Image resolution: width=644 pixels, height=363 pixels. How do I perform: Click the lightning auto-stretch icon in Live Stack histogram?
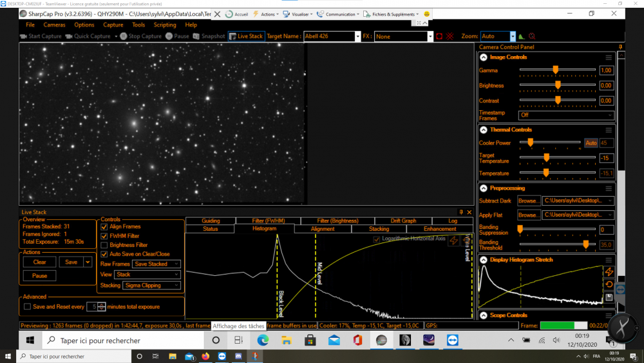pos(453,240)
